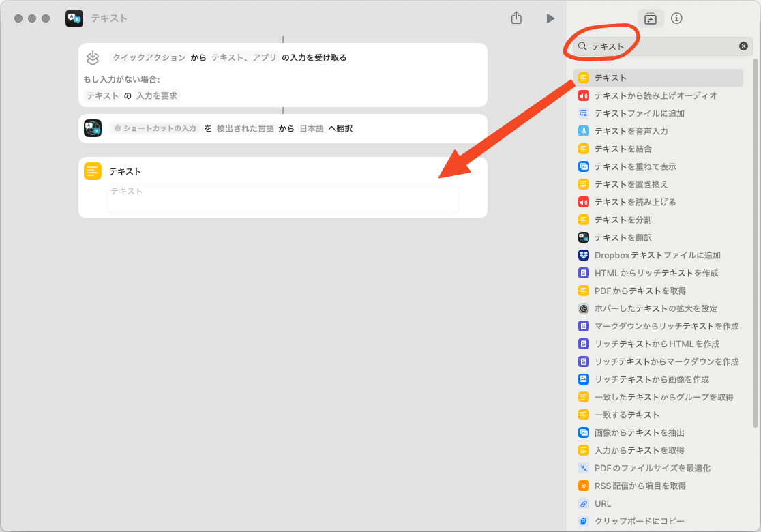761x532 pixels.
Task: Select テキストを読み上げる action
Action: click(x=657, y=202)
